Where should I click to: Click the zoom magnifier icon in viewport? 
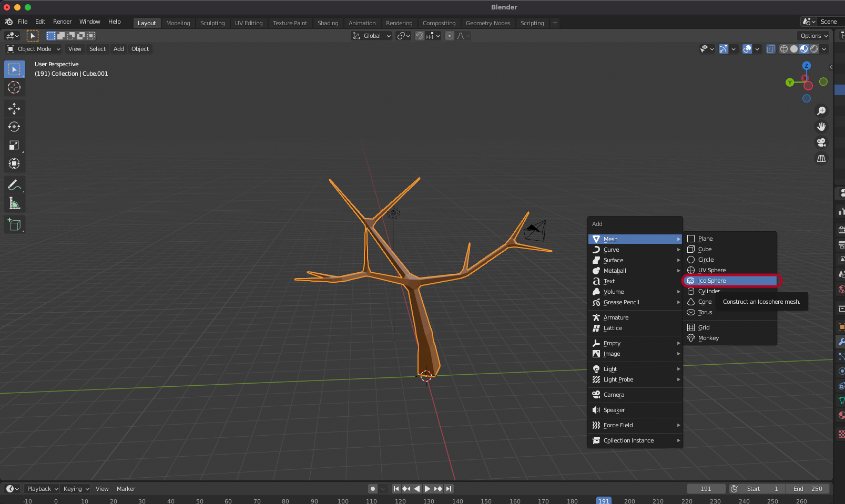pos(821,111)
